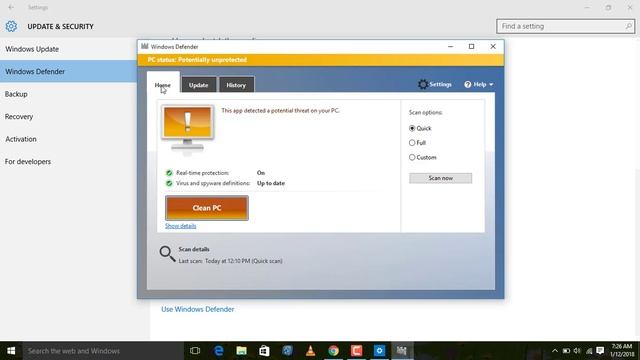Click the Use Windows Defender link
Screen dimensions: 640x360
click(x=198, y=309)
